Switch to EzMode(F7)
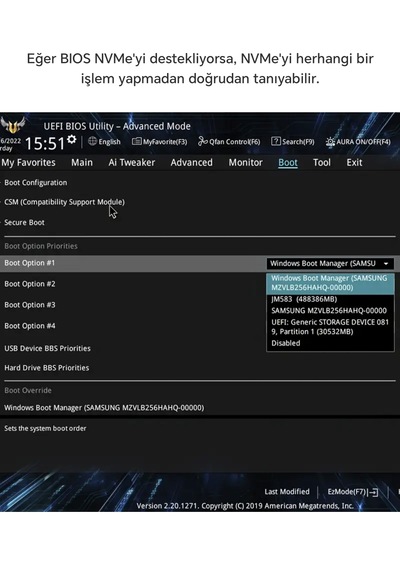 [x=353, y=492]
